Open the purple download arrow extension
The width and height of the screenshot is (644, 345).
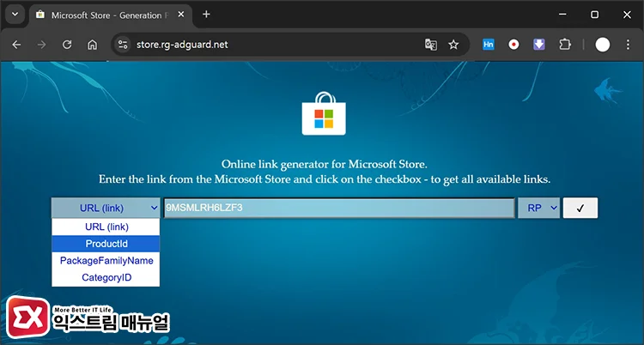coord(539,45)
